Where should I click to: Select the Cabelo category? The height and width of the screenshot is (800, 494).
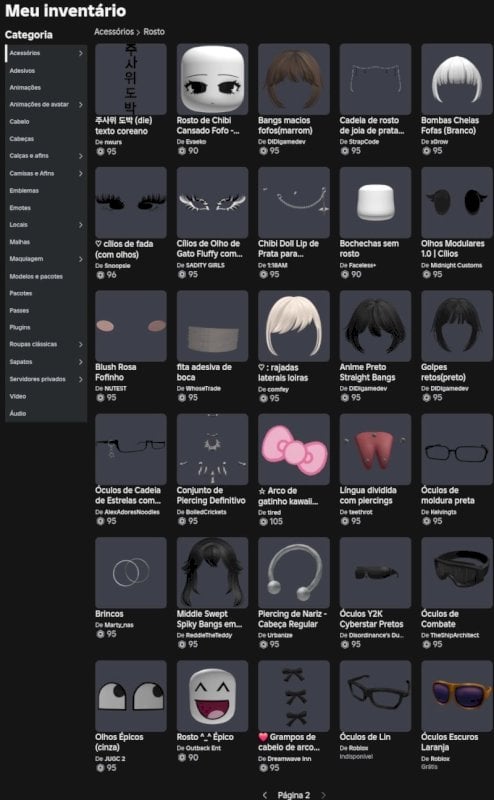pyautogui.click(x=19, y=122)
